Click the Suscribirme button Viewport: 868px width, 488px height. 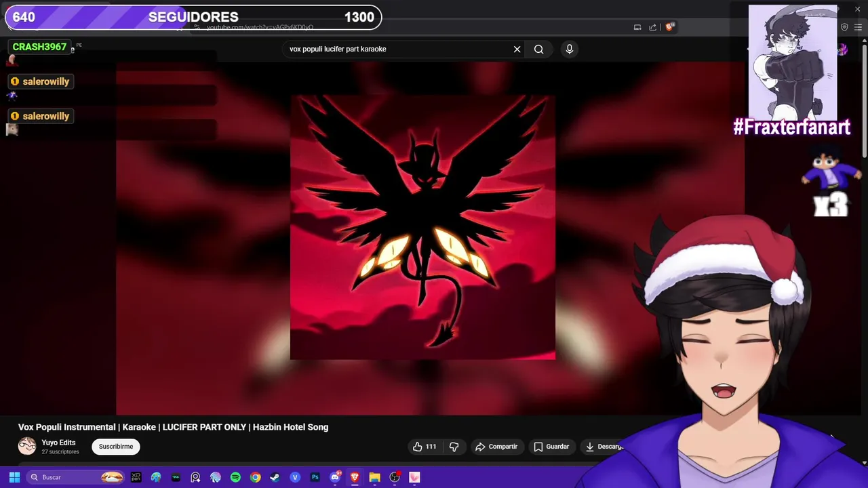pos(116,447)
